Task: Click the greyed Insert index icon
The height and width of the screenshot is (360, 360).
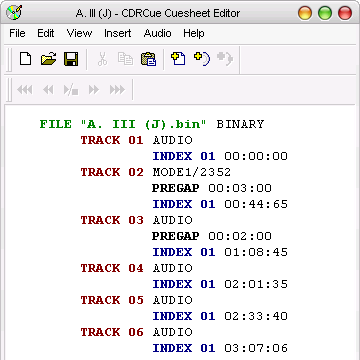Action: click(x=225, y=59)
